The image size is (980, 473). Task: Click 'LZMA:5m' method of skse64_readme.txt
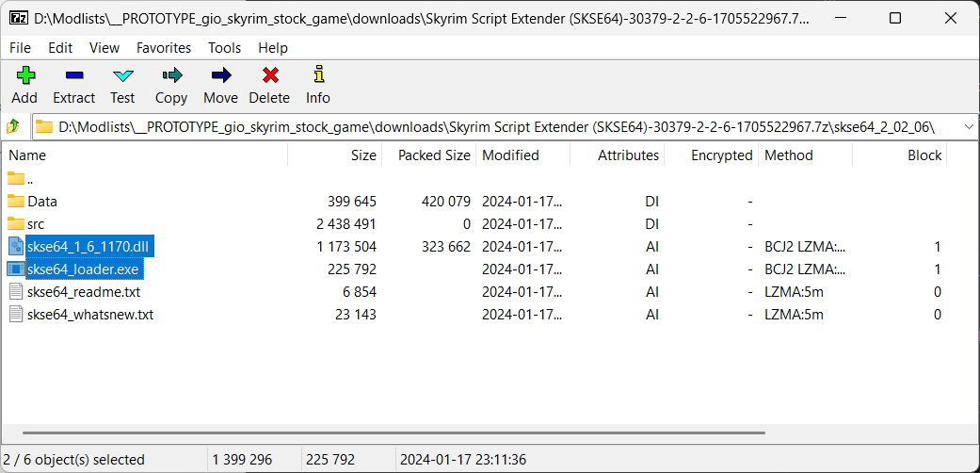794,291
